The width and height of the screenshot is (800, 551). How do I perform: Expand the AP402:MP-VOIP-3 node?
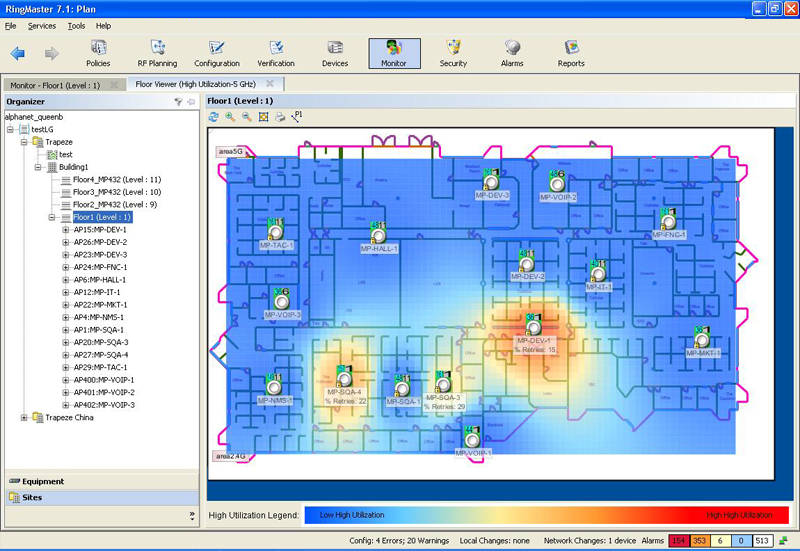66,405
